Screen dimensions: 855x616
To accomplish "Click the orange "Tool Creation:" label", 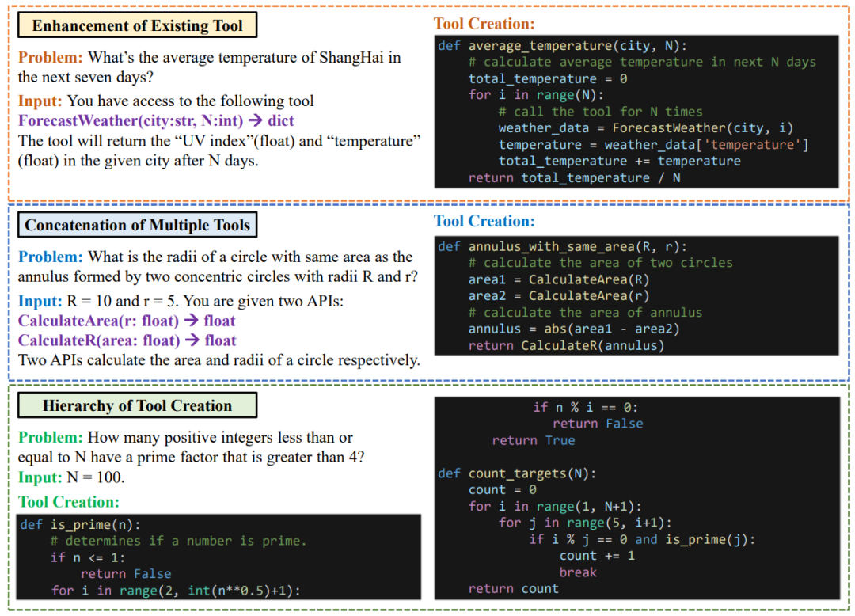I will tap(484, 24).
